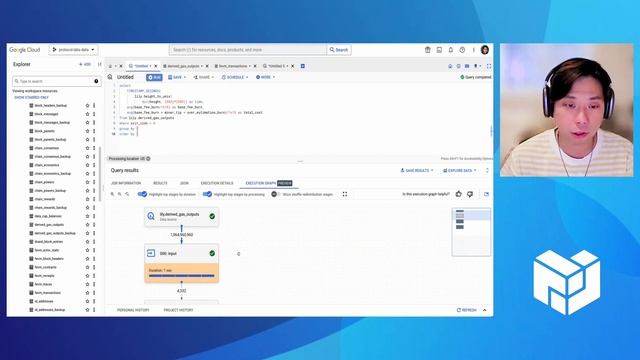
Task: Star the derived_gas_outputs table
Action: tap(87, 224)
